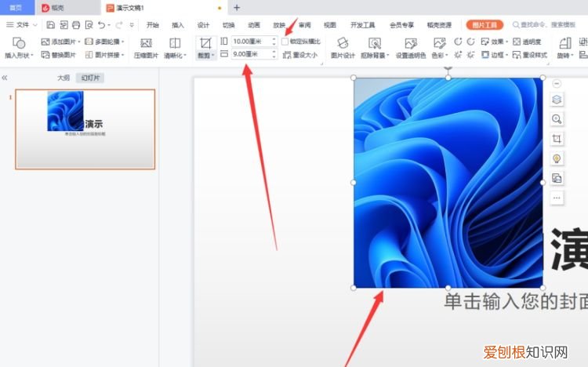
Task: Click the magnifier zoom icon beside picture
Action: [557, 119]
